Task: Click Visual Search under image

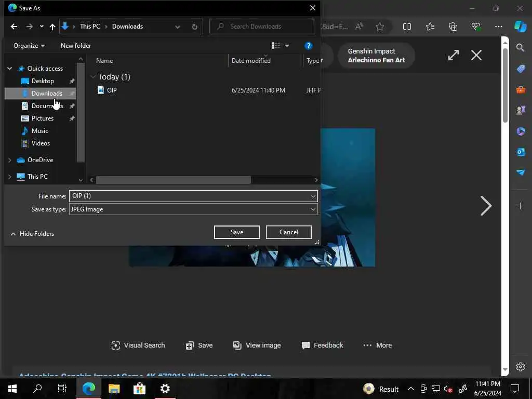Action: [x=138, y=345]
